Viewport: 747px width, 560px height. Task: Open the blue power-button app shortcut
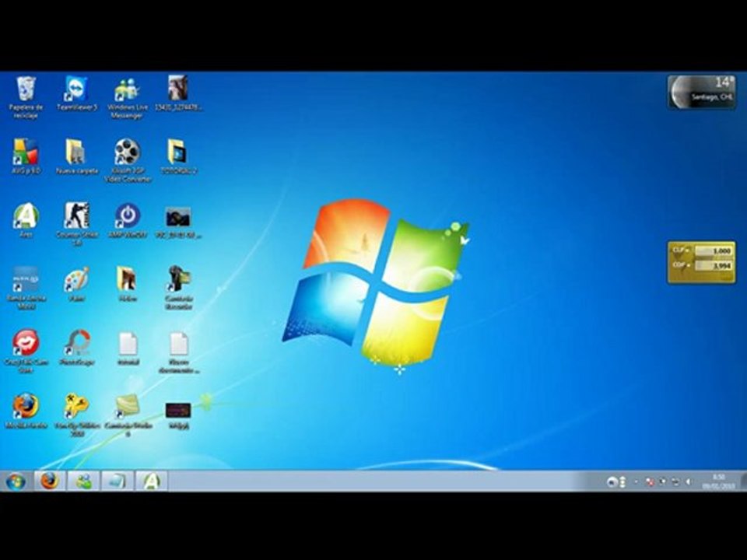coord(127,220)
